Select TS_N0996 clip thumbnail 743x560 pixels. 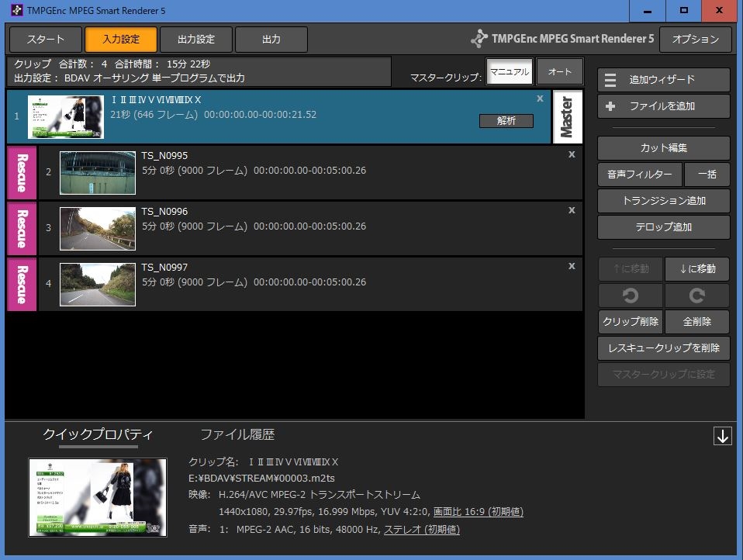[98, 229]
